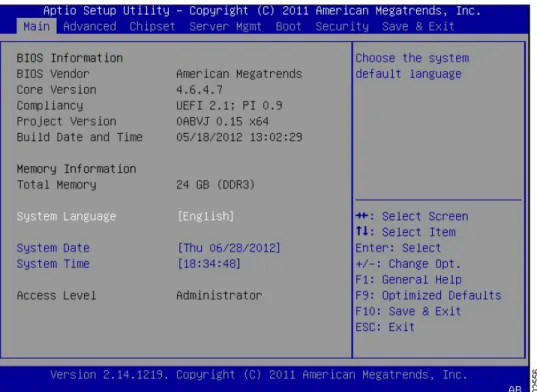
Task: Click the Compliancy label
Action: pyautogui.click(x=50, y=105)
